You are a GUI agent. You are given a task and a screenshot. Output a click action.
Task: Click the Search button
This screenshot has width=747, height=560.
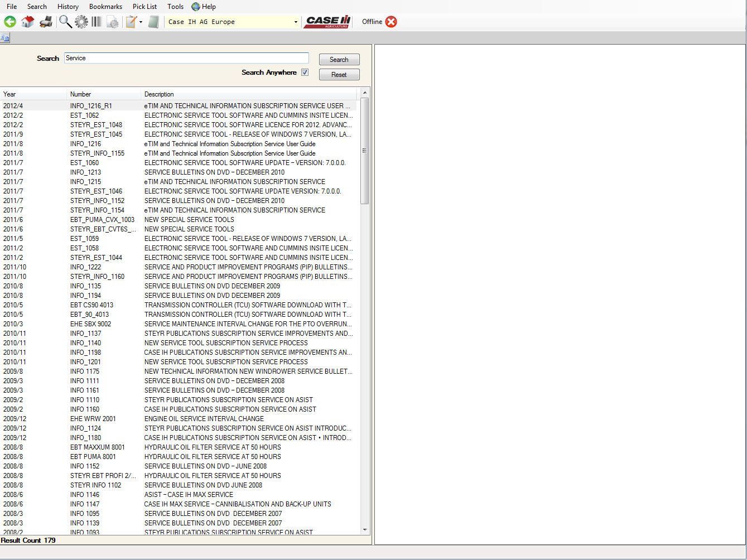tap(339, 60)
